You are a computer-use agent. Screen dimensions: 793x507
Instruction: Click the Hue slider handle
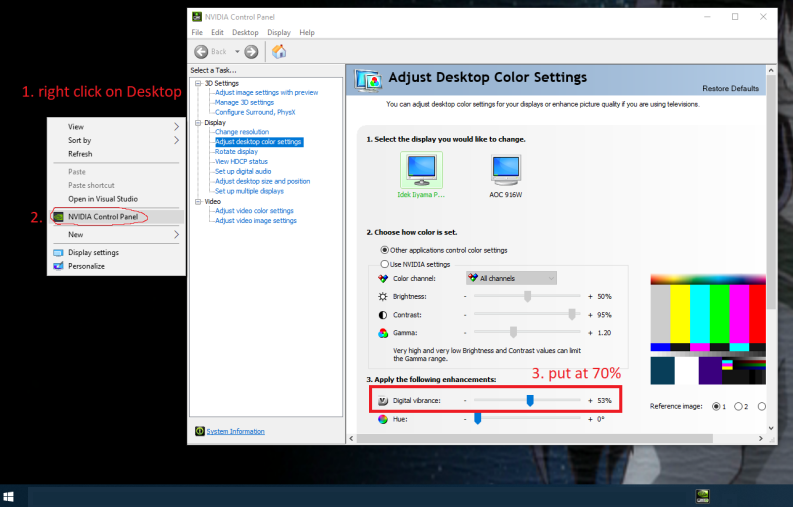pyautogui.click(x=477, y=418)
